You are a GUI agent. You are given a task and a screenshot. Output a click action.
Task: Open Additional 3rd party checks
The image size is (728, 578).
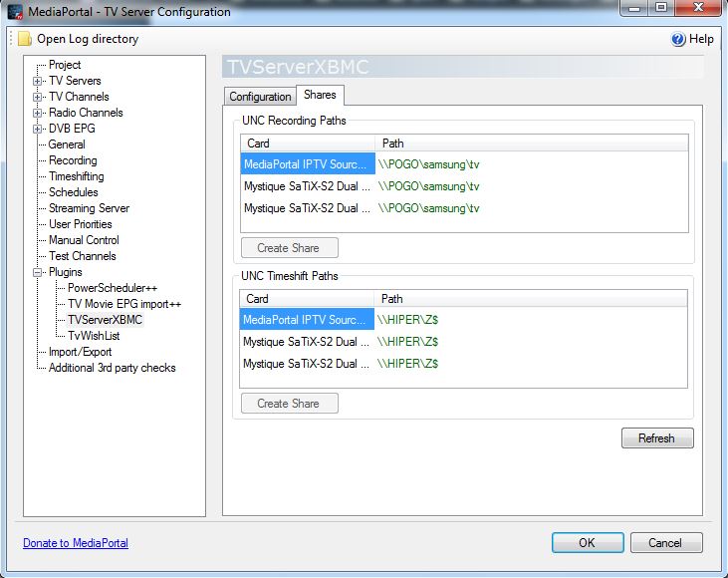click(113, 368)
